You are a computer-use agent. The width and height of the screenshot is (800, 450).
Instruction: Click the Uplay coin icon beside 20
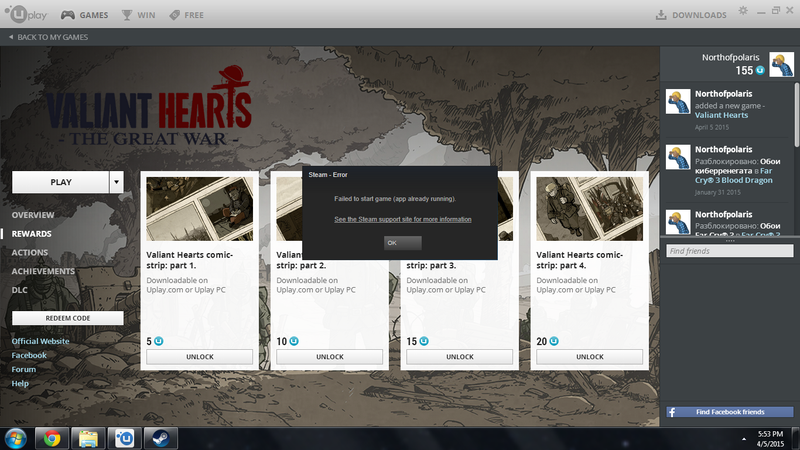554,341
